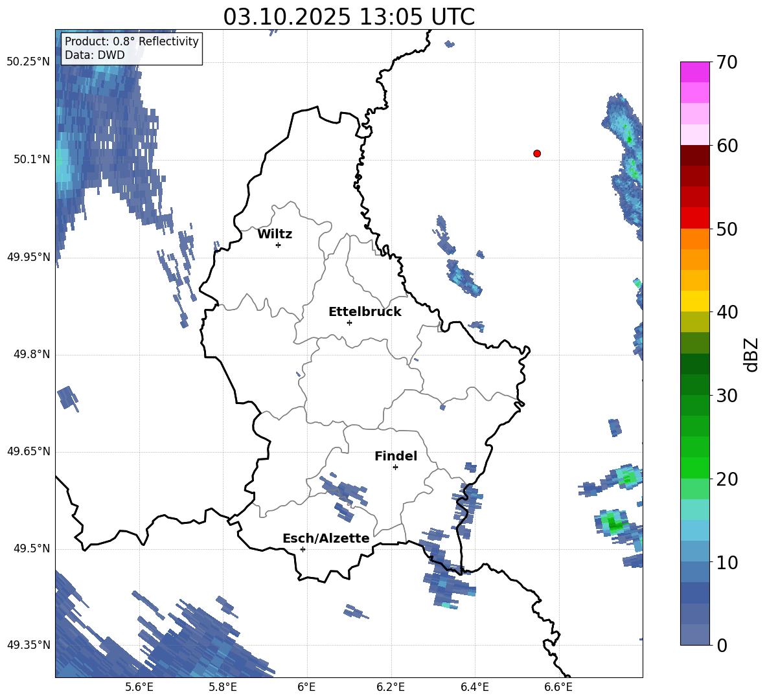This screenshot has width=767, height=700.
Task: Click the Wiltz label
Action: point(275,234)
